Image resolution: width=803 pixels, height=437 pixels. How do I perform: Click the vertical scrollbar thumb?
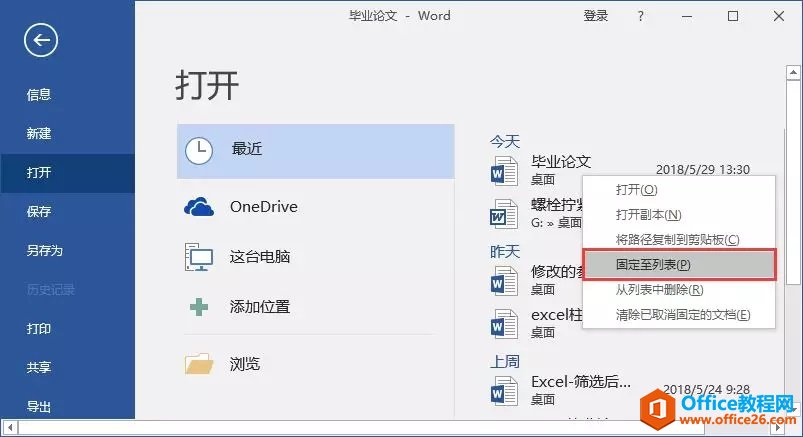tap(793, 182)
